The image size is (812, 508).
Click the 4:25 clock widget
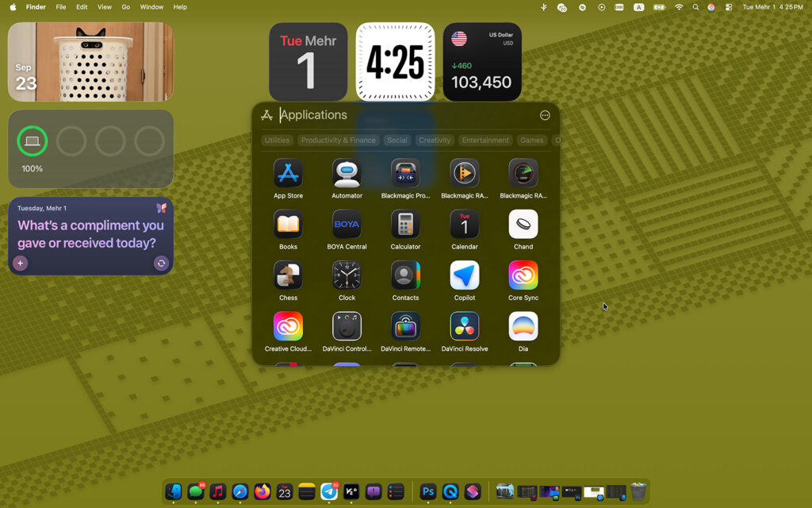[395, 62]
